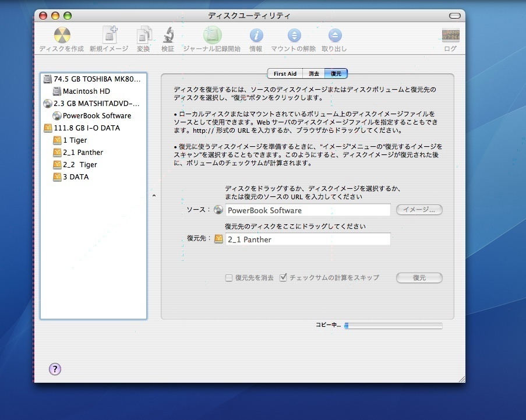Click the splitter handle beside disk list
The width and height of the screenshot is (526, 420).
point(154,196)
